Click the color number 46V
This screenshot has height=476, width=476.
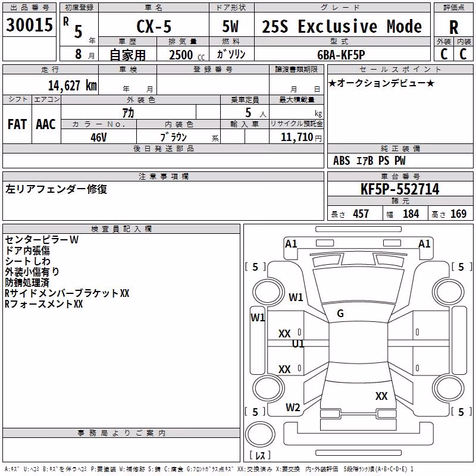pyautogui.click(x=99, y=137)
